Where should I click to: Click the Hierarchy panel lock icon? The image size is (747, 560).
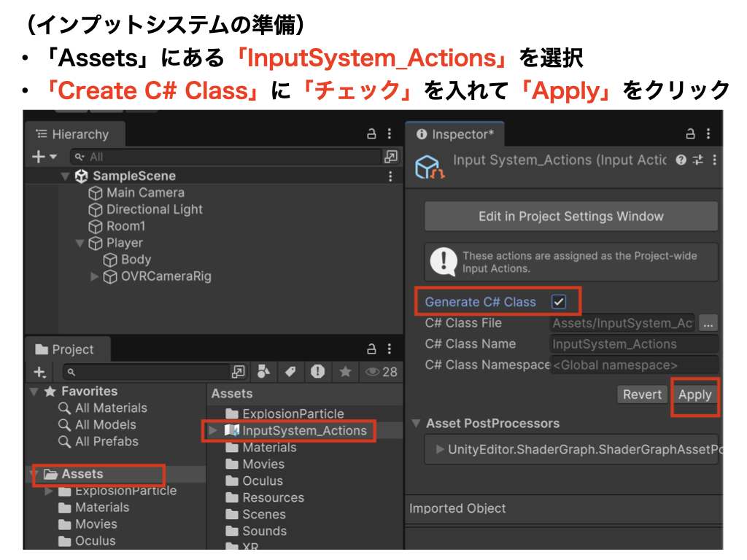pyautogui.click(x=371, y=134)
